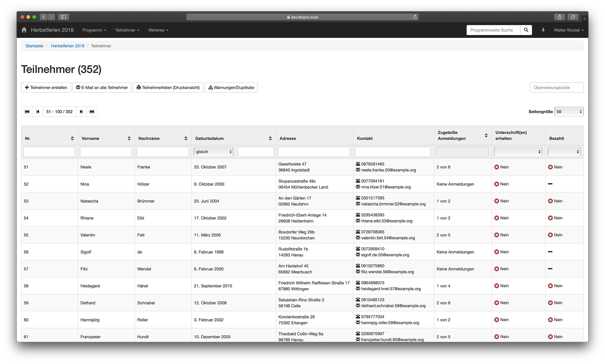Go to previous page of participants
The width and height of the screenshot is (605, 364).
[38, 112]
